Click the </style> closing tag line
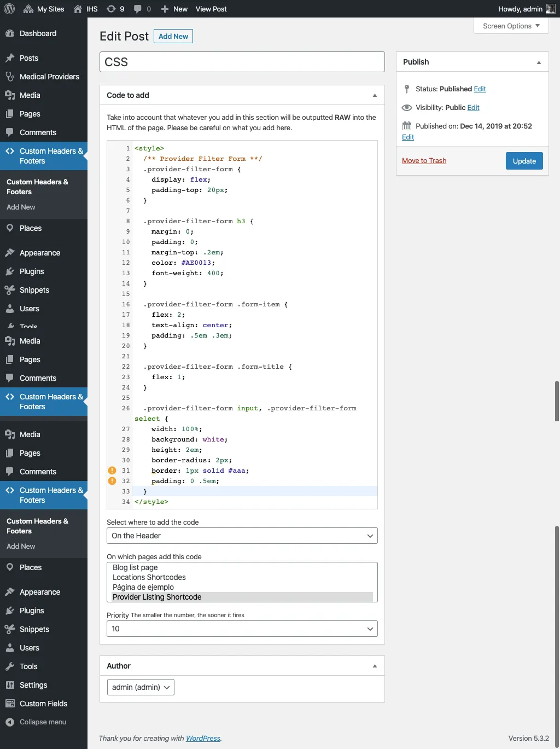The width and height of the screenshot is (560, 749). coord(151,502)
